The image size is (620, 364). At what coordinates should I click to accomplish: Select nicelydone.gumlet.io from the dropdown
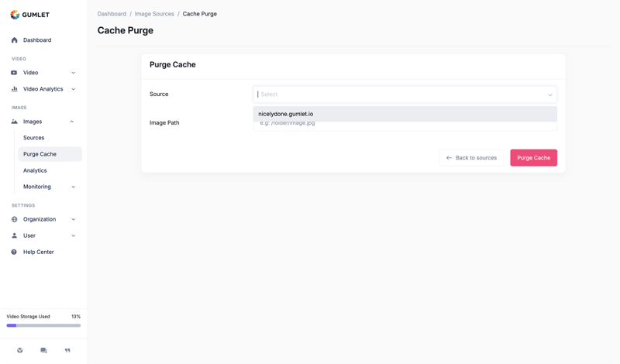[x=405, y=114]
